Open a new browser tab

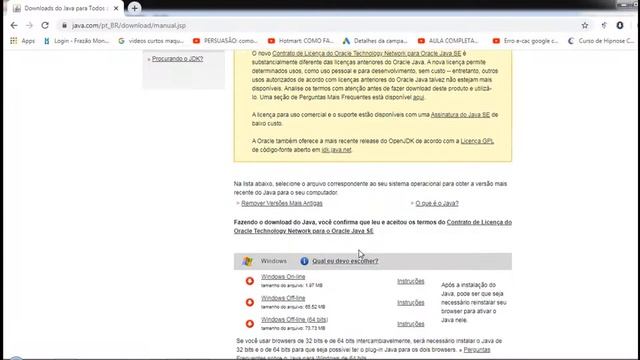[x=134, y=8]
